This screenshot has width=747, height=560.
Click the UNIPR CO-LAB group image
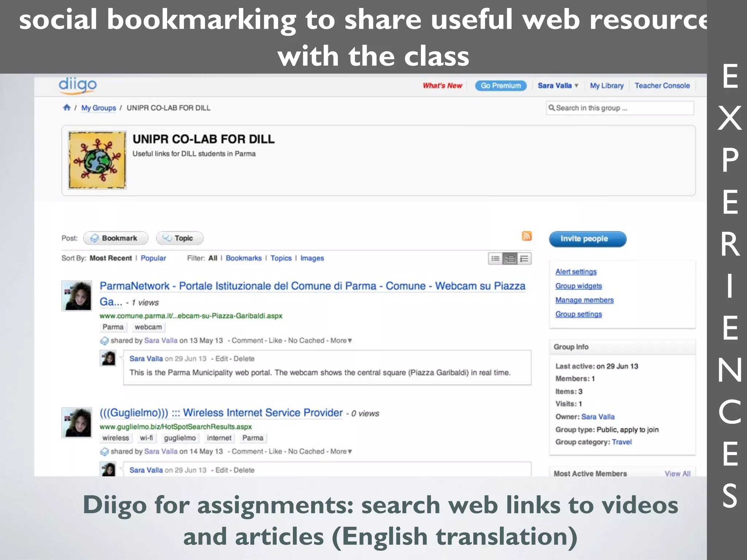tap(97, 160)
